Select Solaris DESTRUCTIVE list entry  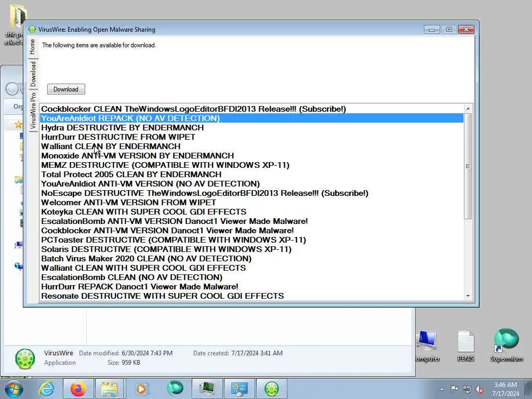[x=251, y=249]
